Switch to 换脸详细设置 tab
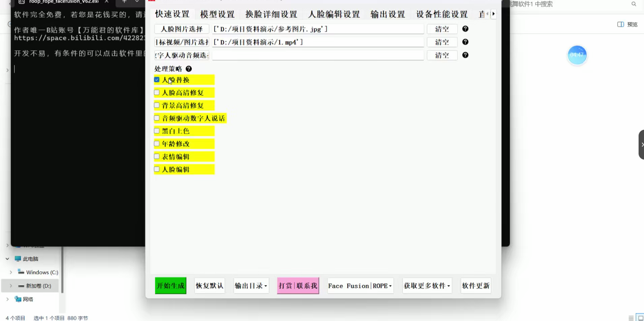The width and height of the screenshot is (644, 321). click(x=271, y=14)
